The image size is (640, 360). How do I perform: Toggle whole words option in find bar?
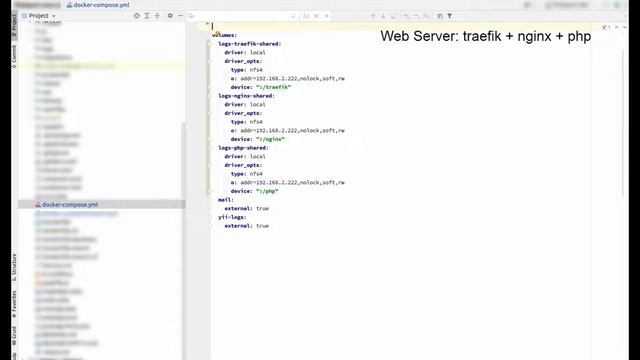(317, 16)
